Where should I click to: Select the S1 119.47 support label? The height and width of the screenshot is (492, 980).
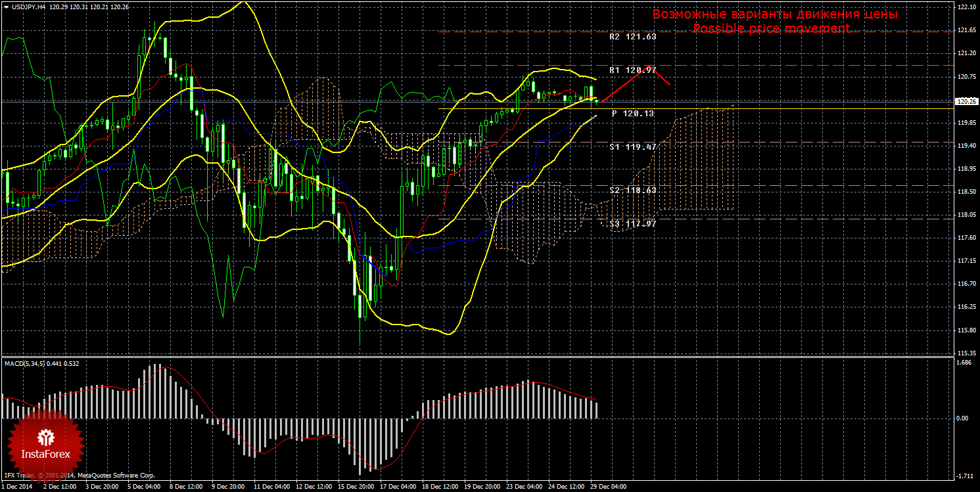point(632,147)
